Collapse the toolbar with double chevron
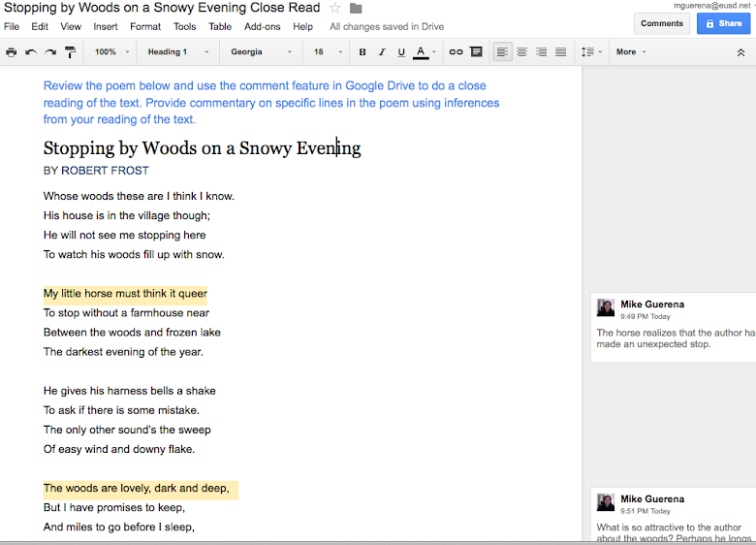This screenshot has height=545, width=756. (741, 52)
